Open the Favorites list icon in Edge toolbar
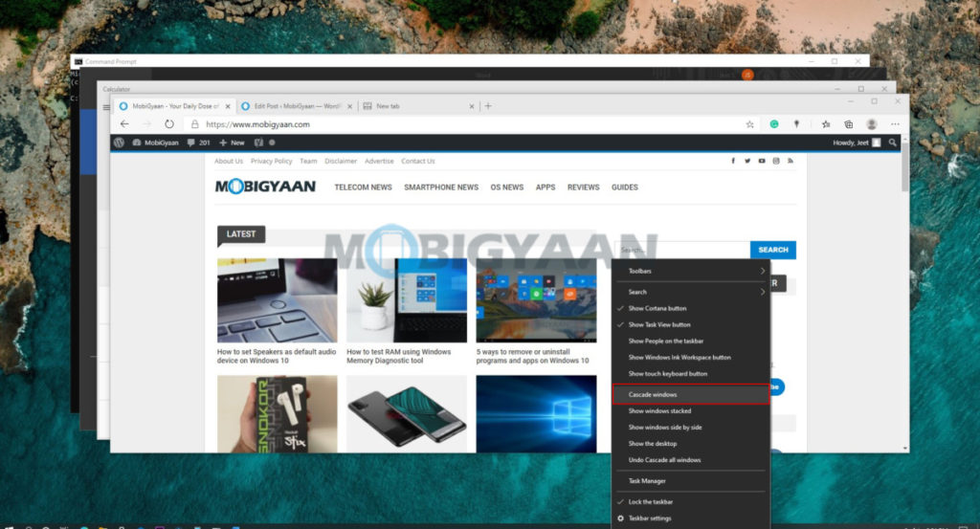Image resolution: width=980 pixels, height=529 pixels. pyautogui.click(x=826, y=124)
